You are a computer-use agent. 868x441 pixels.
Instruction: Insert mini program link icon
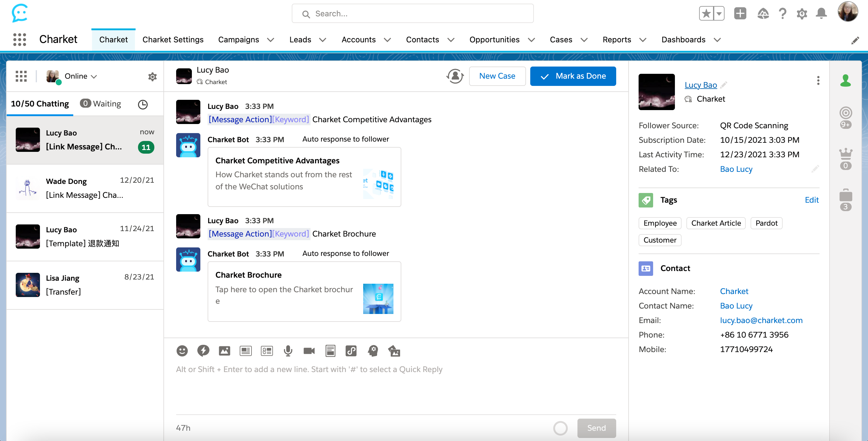[351, 351]
